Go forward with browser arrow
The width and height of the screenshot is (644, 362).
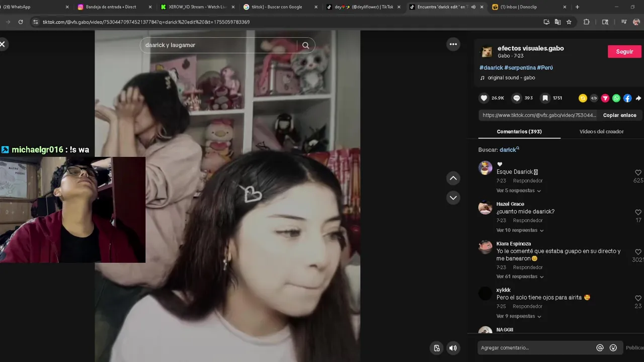[8, 22]
